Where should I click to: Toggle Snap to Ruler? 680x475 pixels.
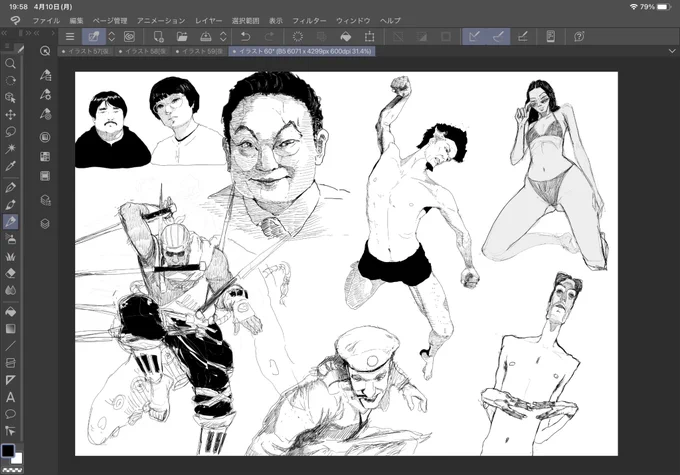point(474,36)
